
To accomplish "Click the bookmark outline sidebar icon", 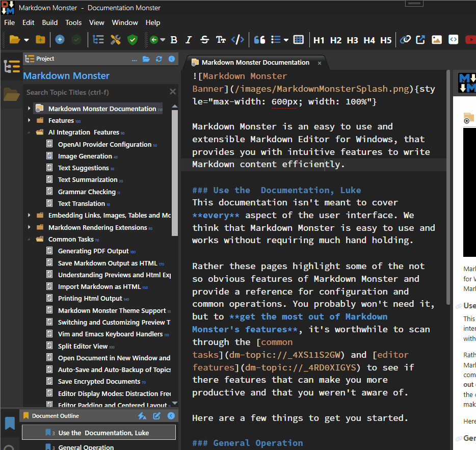I will pos(10,423).
